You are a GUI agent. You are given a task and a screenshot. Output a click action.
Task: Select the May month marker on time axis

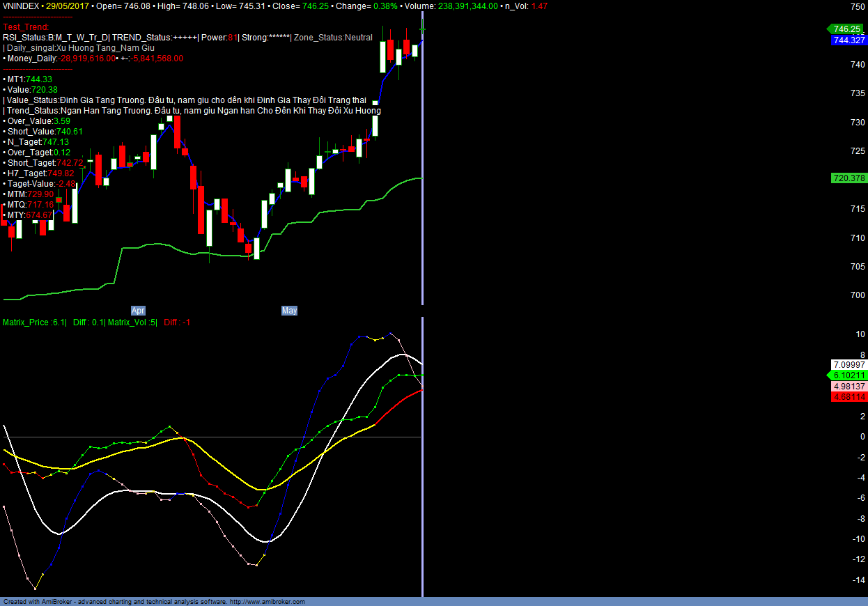click(x=289, y=311)
